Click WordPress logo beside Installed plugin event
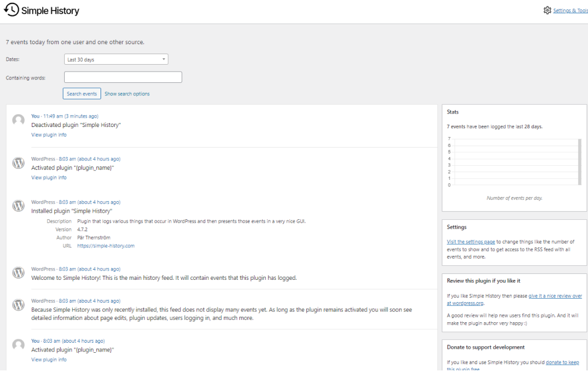The width and height of the screenshot is (588, 371). (x=18, y=206)
